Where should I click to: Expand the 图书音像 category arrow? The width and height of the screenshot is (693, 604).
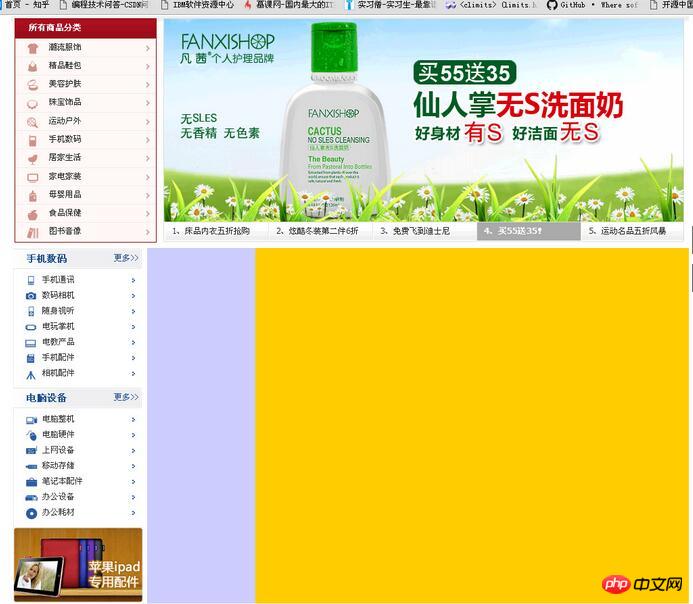148,232
